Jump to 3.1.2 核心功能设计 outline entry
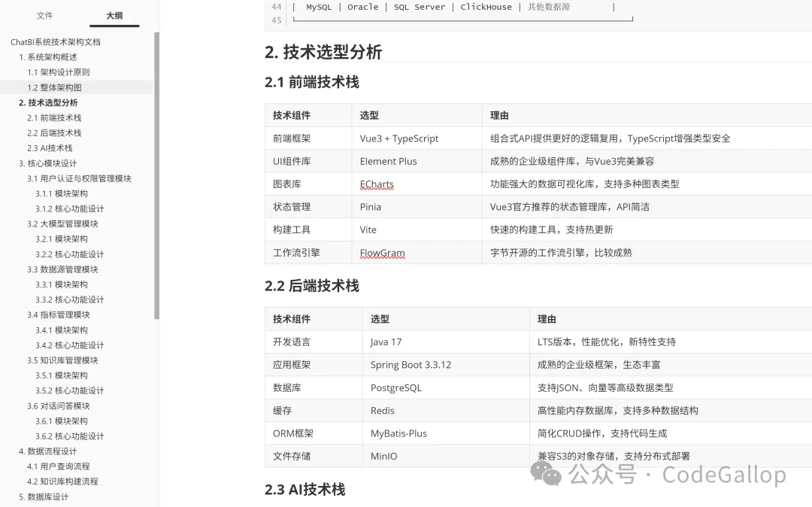Screen dimensions: 812x507 click(70, 208)
